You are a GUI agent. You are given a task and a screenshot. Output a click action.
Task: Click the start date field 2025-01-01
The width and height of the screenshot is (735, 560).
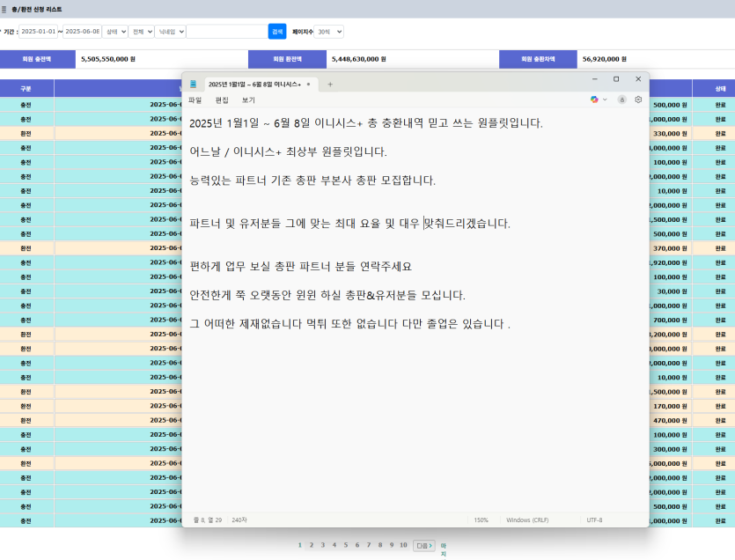pyautogui.click(x=39, y=32)
